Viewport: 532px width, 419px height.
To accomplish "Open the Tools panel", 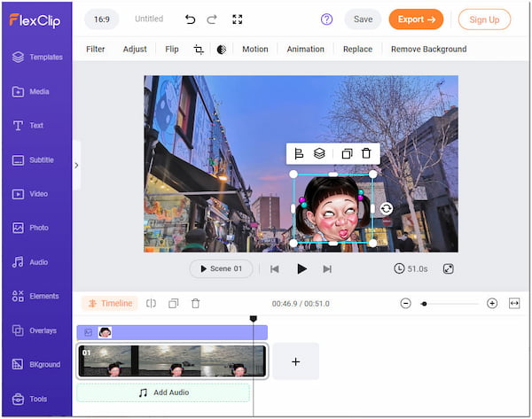I will point(29,399).
